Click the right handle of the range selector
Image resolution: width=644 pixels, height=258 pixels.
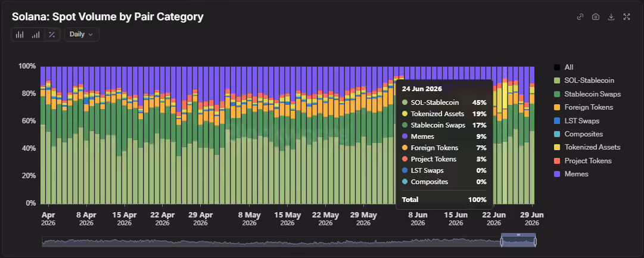coord(535,242)
